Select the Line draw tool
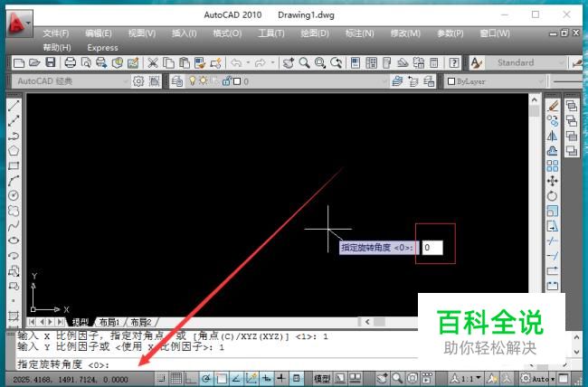588x387 pixels. point(14,106)
